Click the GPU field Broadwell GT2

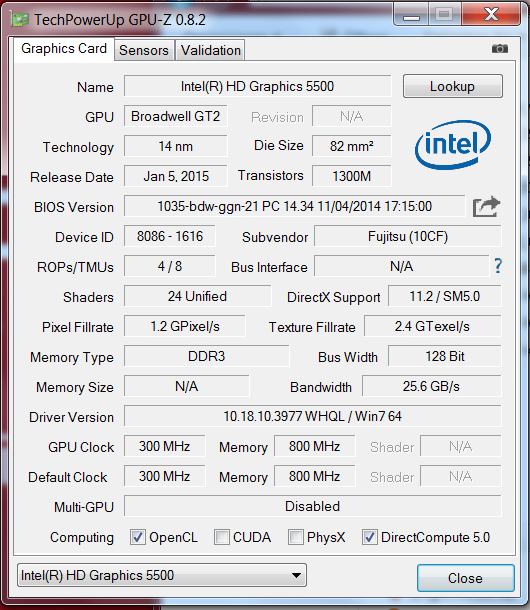point(175,116)
